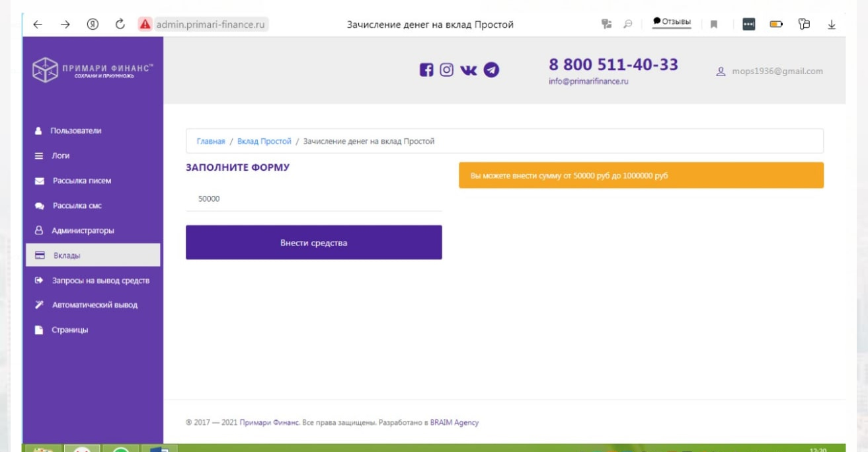Open Пользователи in the sidebar

click(75, 131)
